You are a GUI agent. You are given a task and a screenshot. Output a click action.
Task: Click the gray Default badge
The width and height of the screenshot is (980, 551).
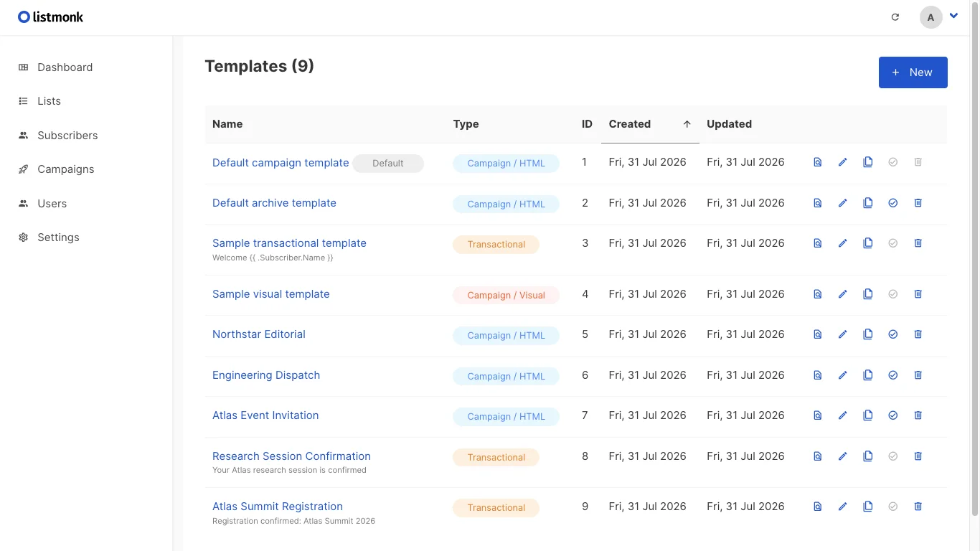click(x=388, y=164)
